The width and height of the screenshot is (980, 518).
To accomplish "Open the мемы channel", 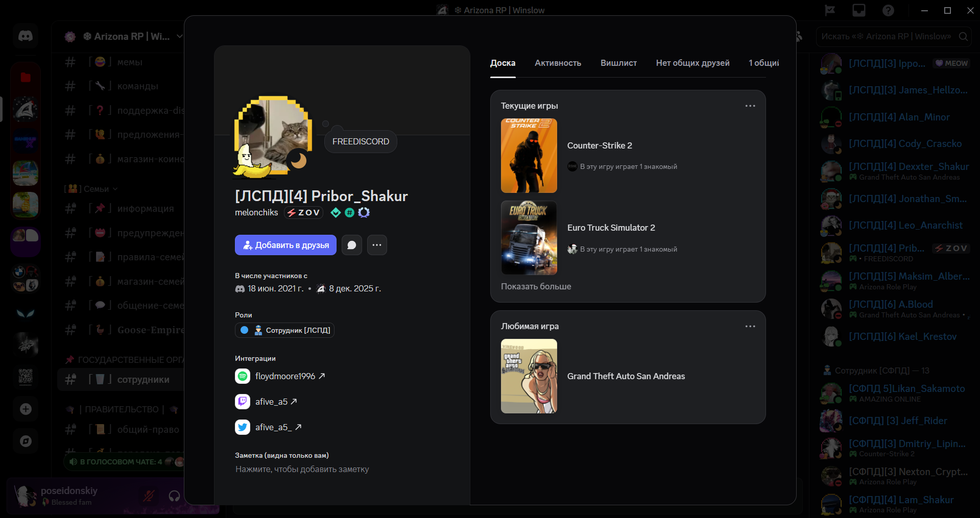I will [x=122, y=62].
